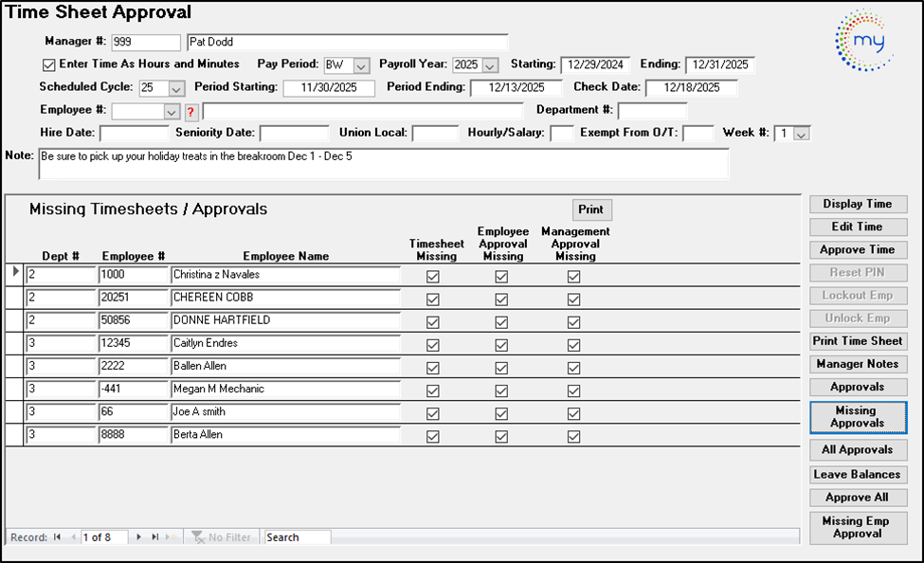This screenshot has height=563, width=924.
Task: Click the Approve All button
Action: 858,498
